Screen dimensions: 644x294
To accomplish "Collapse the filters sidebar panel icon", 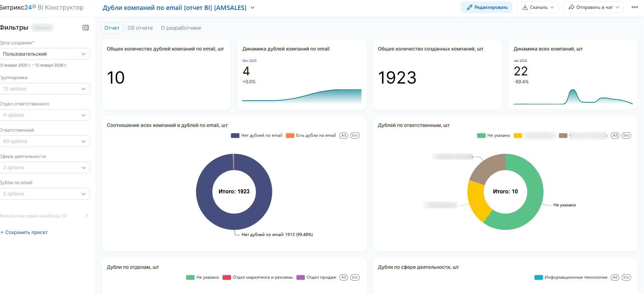I will pos(86,28).
